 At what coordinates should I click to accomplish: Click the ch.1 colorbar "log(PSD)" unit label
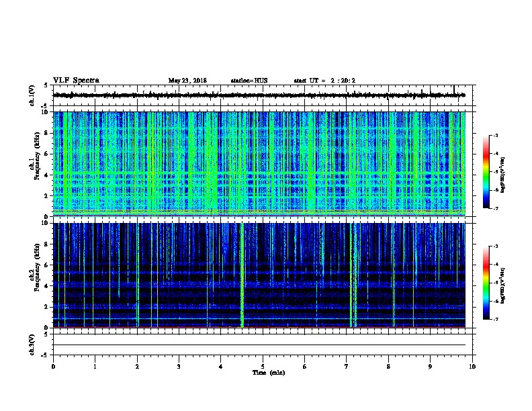click(502, 175)
